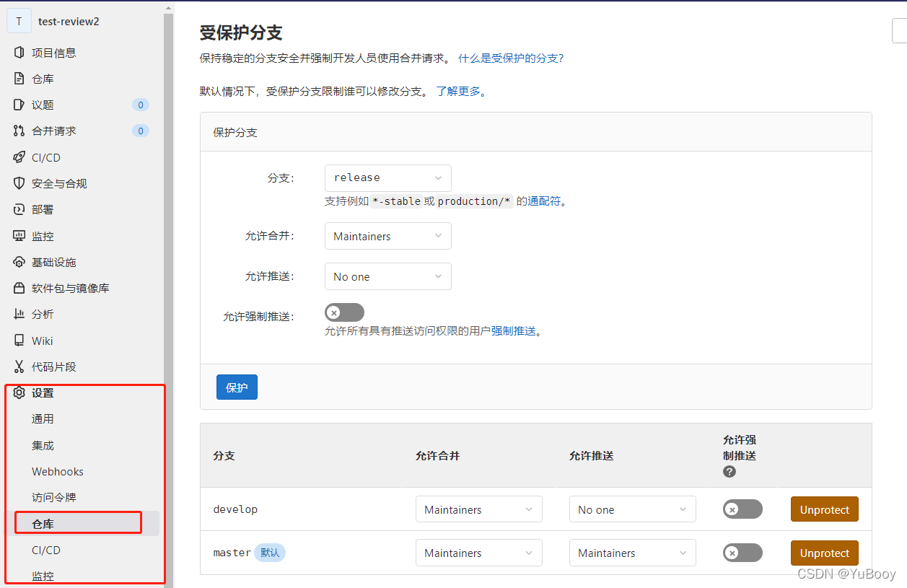Open 通用 settings submenu item
The width and height of the screenshot is (907, 588).
coord(43,418)
